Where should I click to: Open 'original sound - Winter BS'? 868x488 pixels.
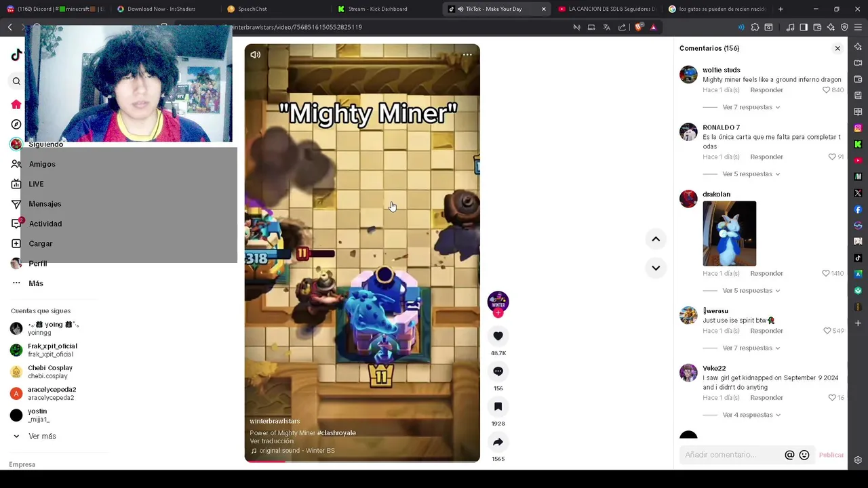point(297,451)
